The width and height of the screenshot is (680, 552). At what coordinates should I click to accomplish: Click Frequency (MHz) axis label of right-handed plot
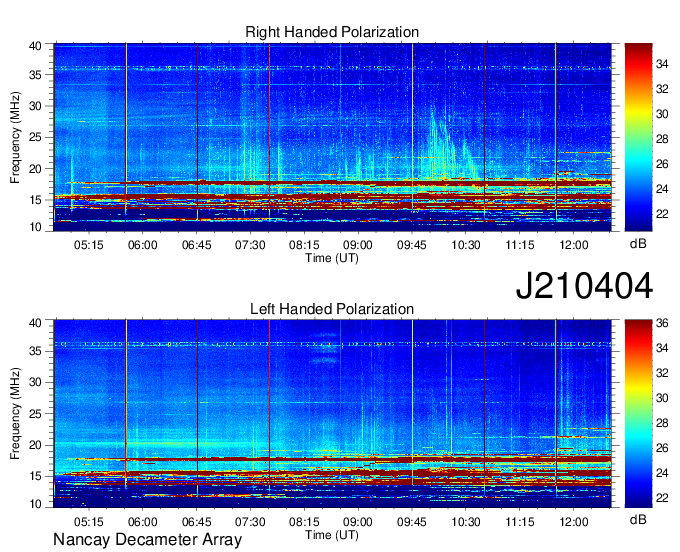(15, 137)
